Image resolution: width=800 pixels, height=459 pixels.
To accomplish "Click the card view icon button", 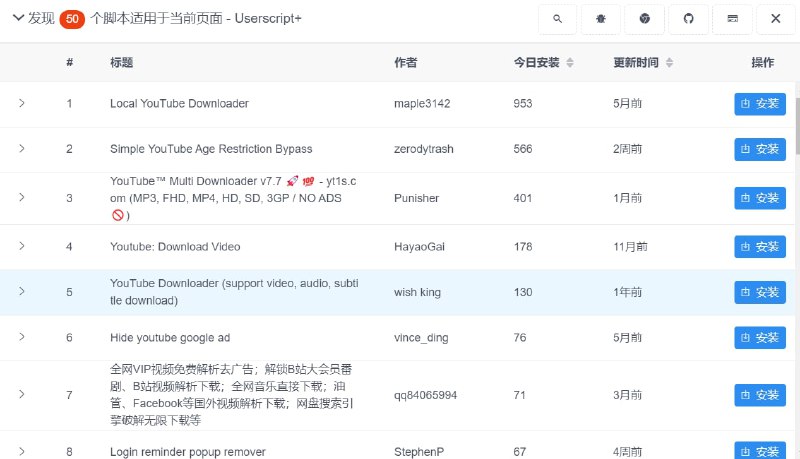I will pyautogui.click(x=732, y=19).
